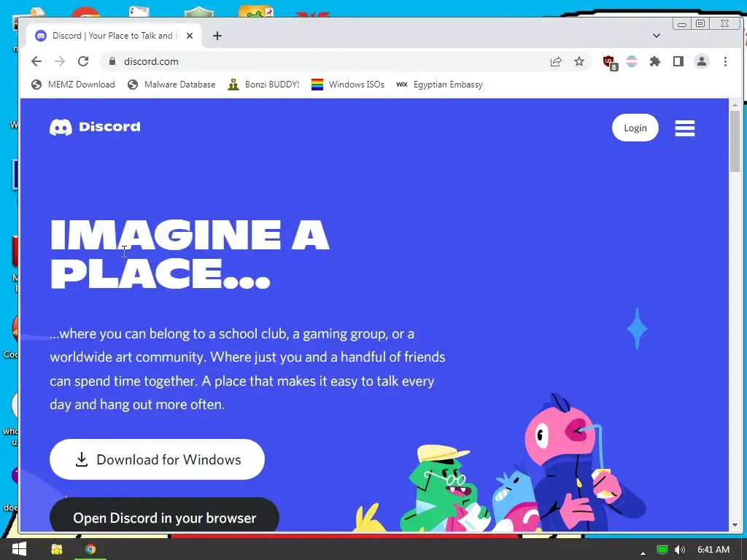Click the scrollbar up arrow
The height and width of the screenshot is (560, 747).
[x=735, y=104]
